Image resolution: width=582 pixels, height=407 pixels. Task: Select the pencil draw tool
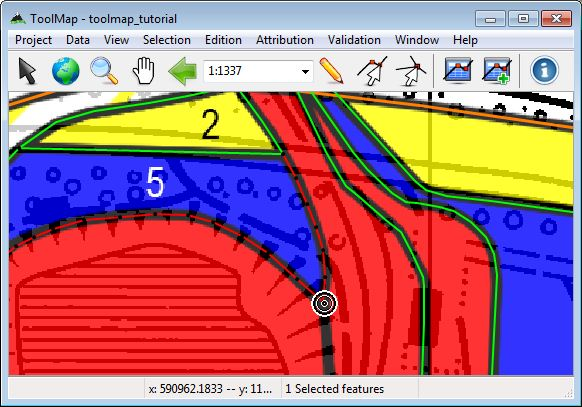[x=331, y=70]
